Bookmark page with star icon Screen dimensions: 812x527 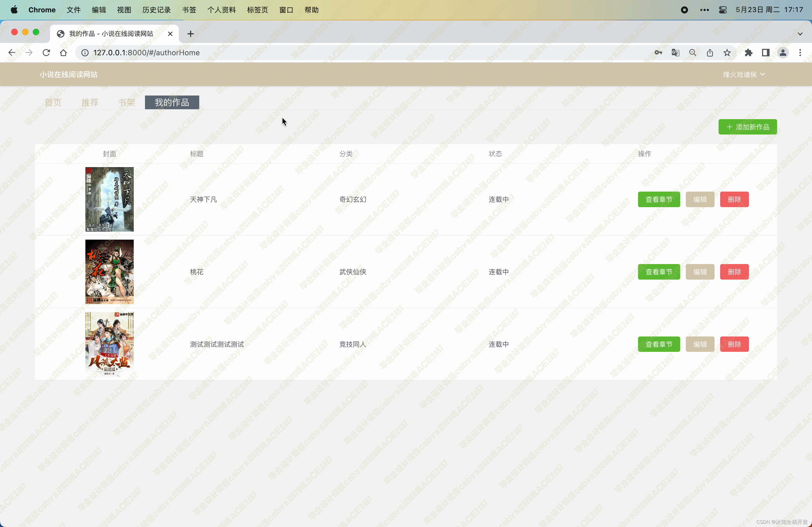[x=727, y=53]
